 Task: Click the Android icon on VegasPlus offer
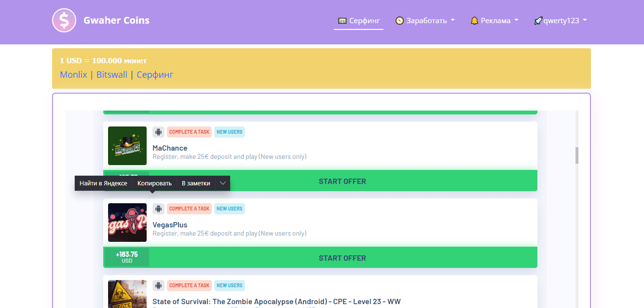pyautogui.click(x=158, y=209)
